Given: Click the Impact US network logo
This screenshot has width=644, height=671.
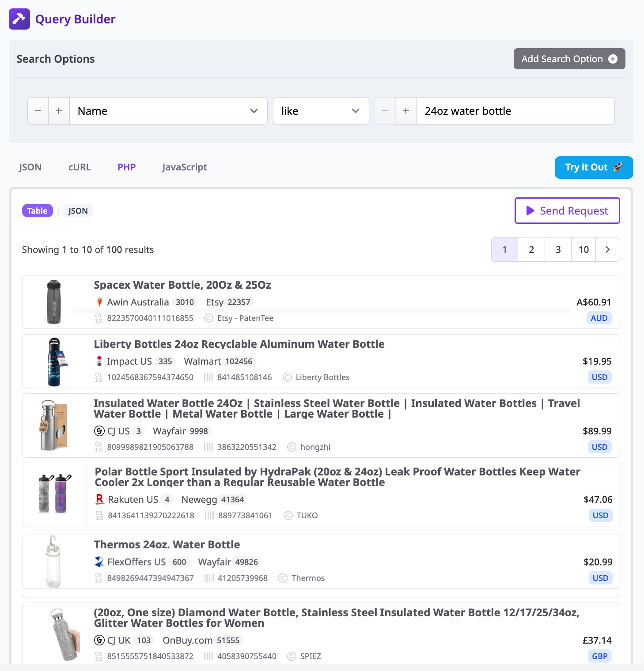Looking at the screenshot, I should 99,361.
